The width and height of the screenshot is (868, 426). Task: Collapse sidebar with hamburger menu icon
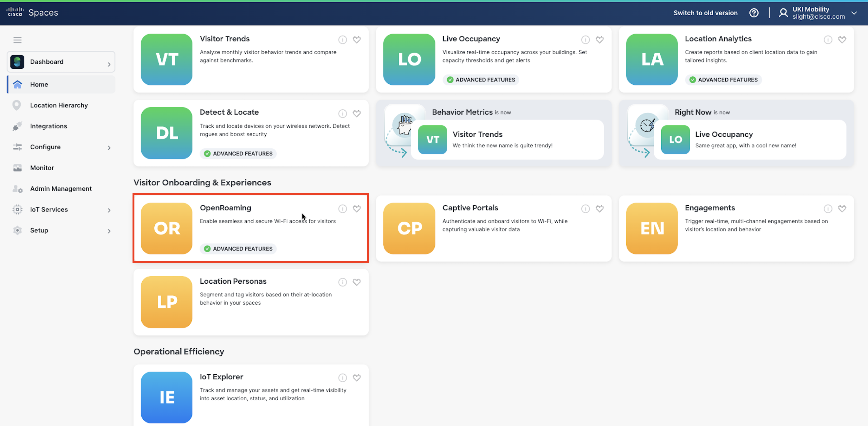(17, 40)
